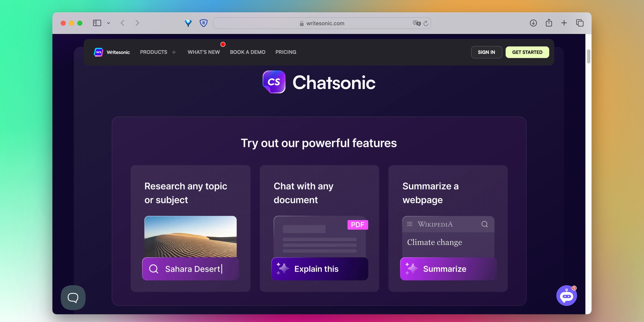Click 'Try out our powerful features' heading
The height and width of the screenshot is (322, 644).
tap(319, 143)
